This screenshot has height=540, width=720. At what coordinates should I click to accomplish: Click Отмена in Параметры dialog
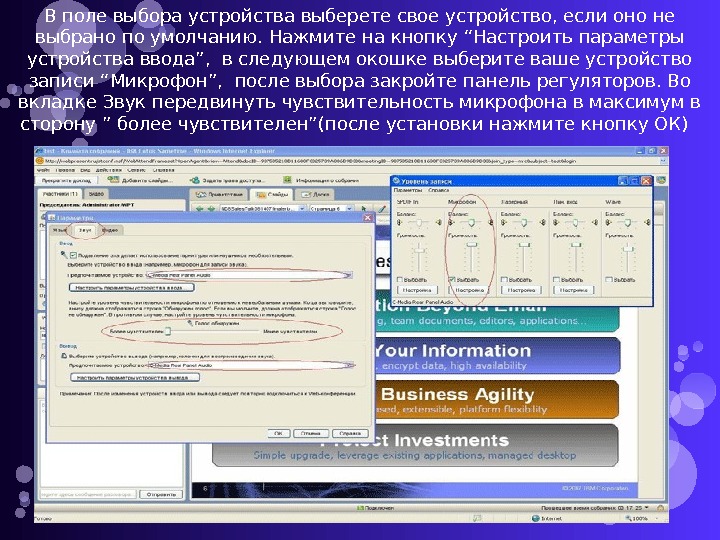click(x=310, y=433)
